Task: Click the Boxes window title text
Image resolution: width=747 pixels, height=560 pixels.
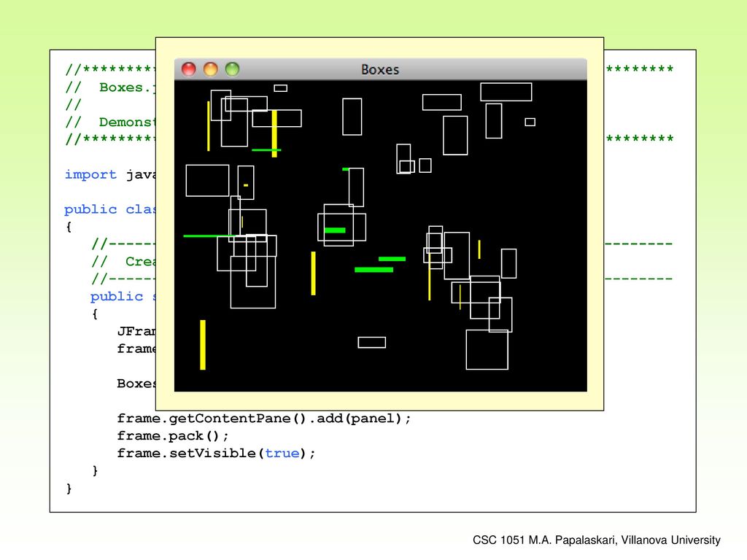Action: pyautogui.click(x=379, y=69)
